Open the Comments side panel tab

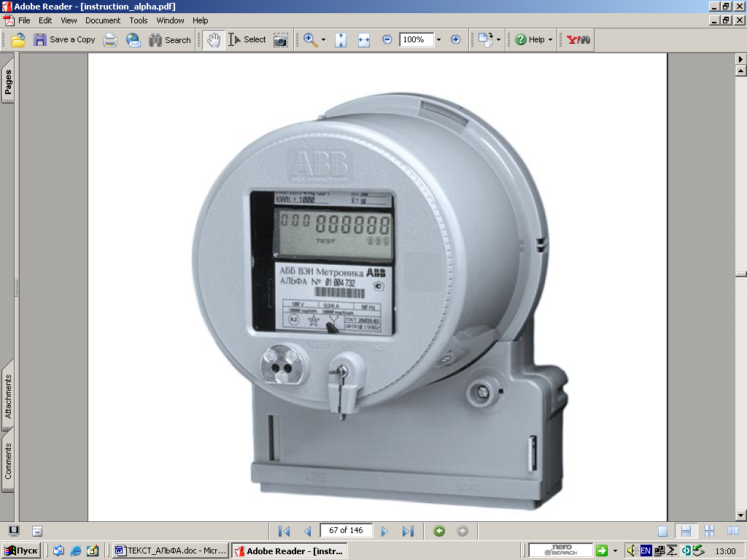click(x=8, y=461)
